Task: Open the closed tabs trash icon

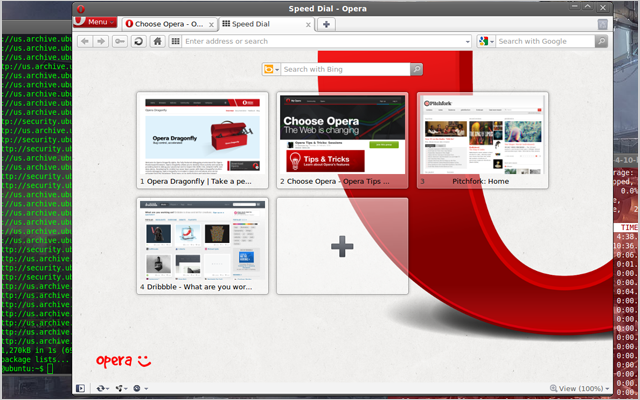Action: 602,24
